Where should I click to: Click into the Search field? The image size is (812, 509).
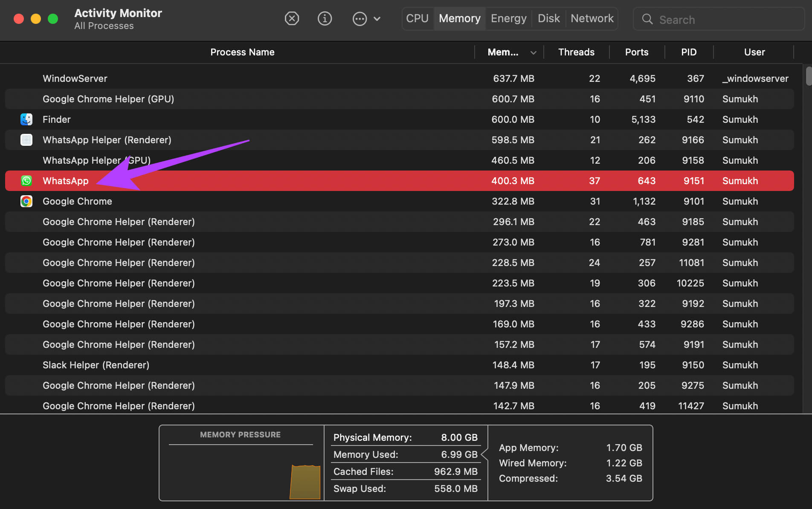pos(725,20)
